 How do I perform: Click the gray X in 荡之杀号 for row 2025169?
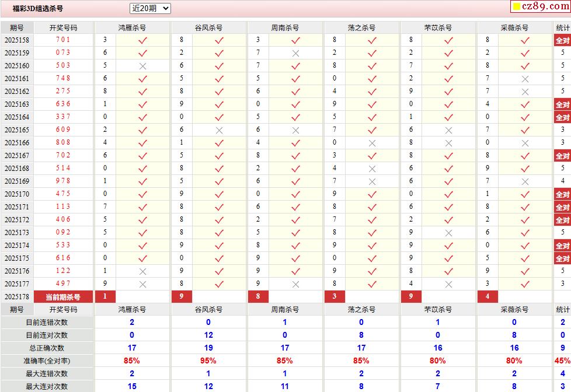(x=372, y=181)
